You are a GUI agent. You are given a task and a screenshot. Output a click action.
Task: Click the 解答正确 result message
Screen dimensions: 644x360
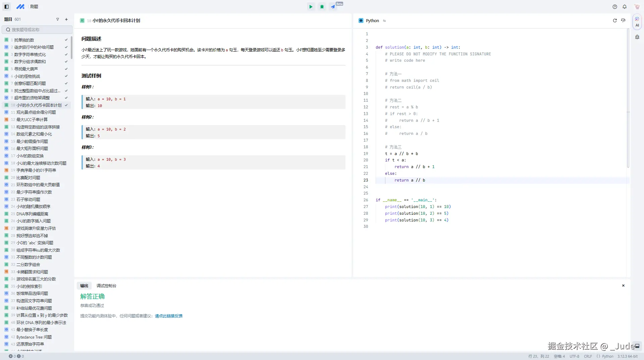point(93,296)
